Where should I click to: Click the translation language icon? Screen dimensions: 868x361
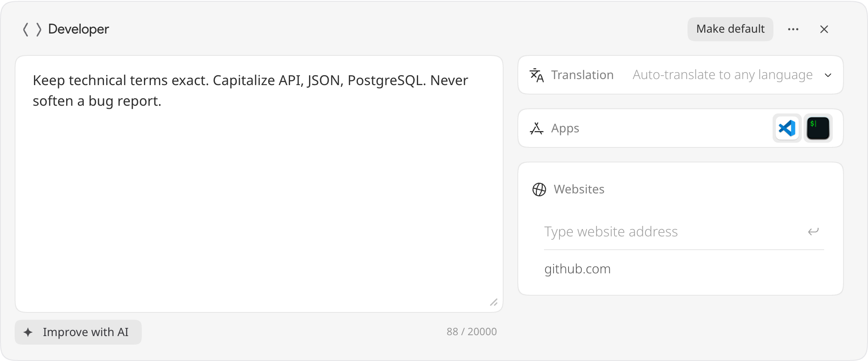[x=537, y=75]
